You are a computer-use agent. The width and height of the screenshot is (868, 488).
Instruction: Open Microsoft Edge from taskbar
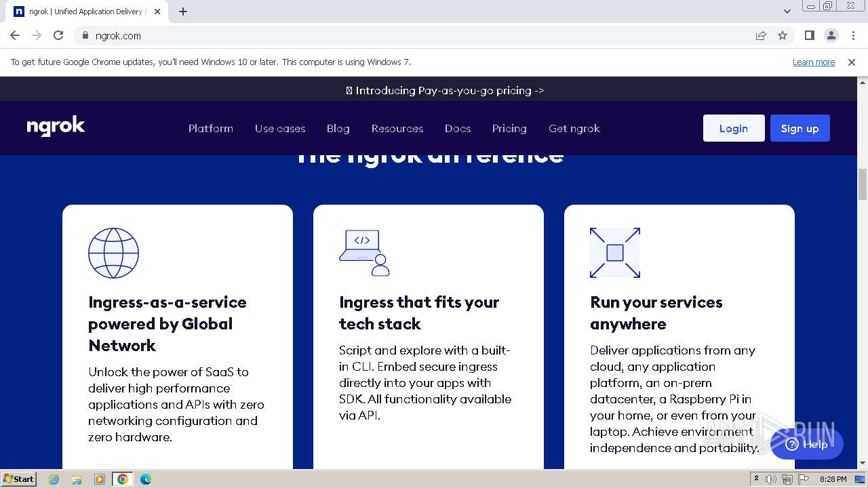coord(146,479)
